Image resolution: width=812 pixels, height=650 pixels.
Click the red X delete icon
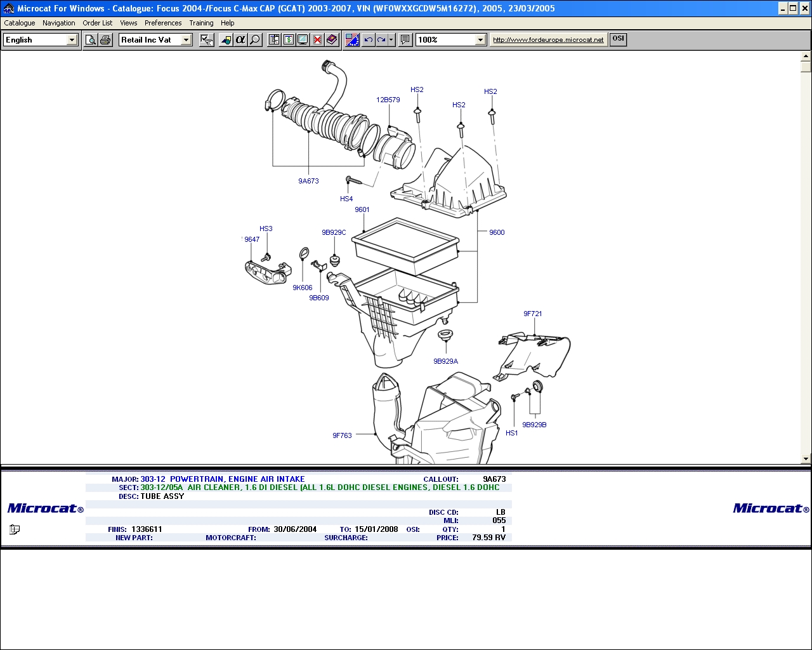click(318, 40)
